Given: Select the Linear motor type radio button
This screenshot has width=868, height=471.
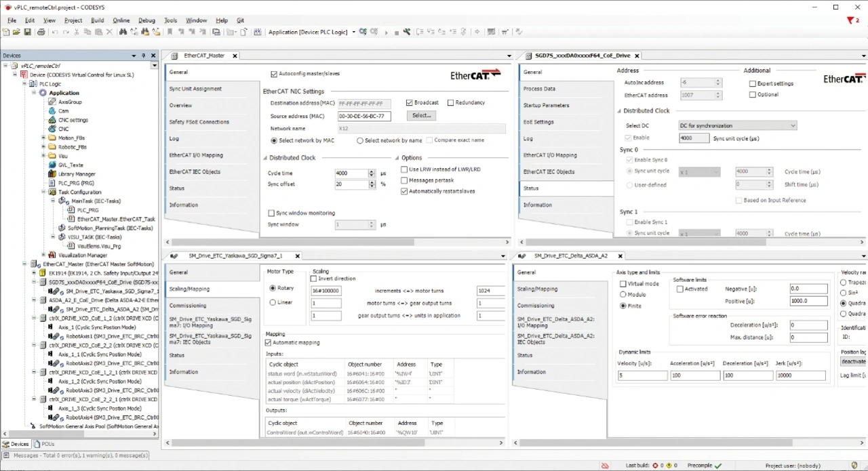Looking at the screenshot, I should tap(273, 303).
